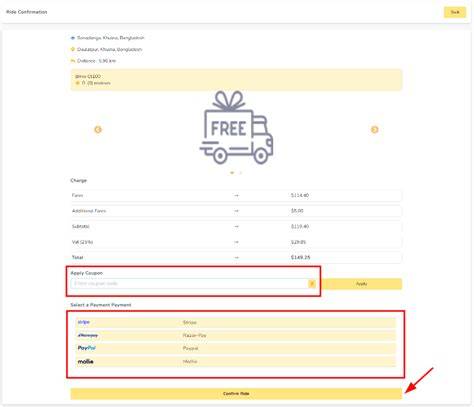Select Paypal payment option row

click(236, 348)
